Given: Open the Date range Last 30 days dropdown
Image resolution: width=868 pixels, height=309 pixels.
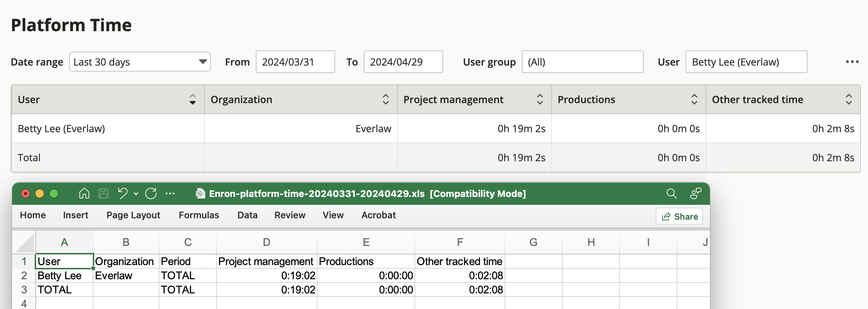Looking at the screenshot, I should (x=140, y=62).
